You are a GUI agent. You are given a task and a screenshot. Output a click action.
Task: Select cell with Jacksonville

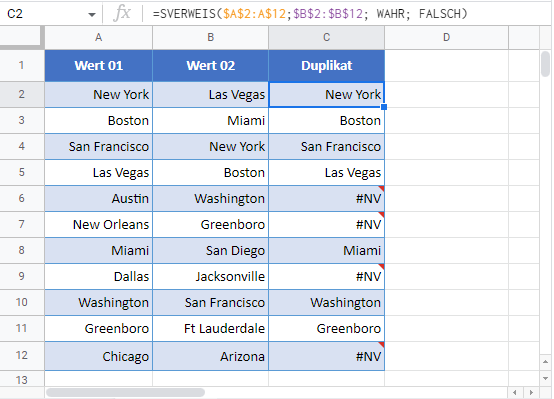(x=211, y=276)
